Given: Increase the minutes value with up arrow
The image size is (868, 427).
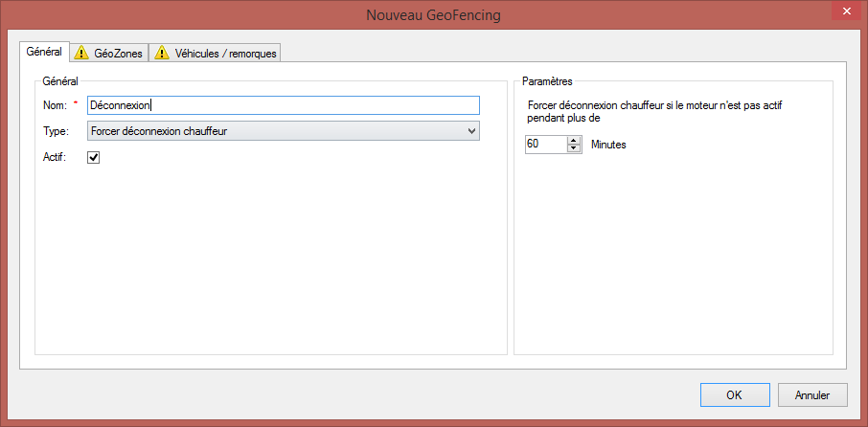Looking at the screenshot, I should click(x=574, y=140).
